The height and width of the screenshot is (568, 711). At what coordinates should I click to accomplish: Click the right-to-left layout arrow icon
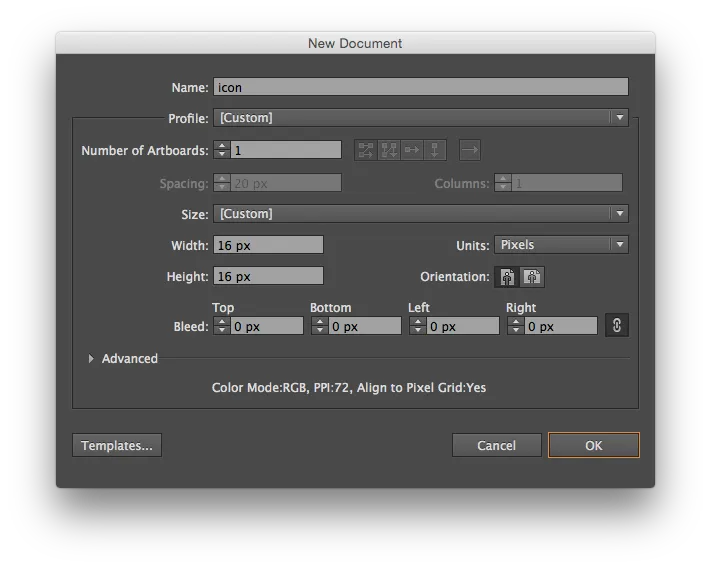click(470, 150)
